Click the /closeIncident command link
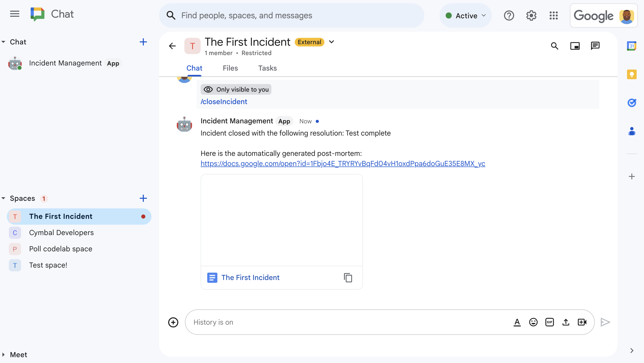Image resolution: width=644 pixels, height=363 pixels. pyautogui.click(x=223, y=101)
